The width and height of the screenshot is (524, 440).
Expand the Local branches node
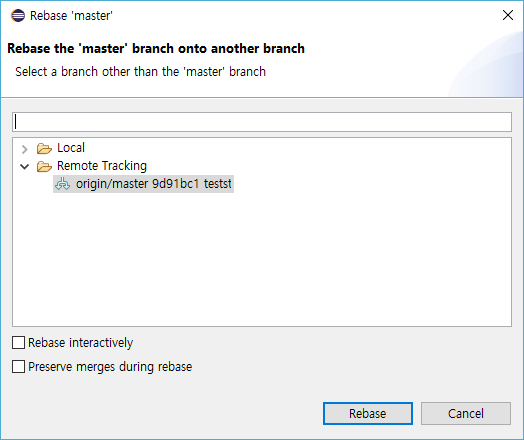pyautogui.click(x=24, y=149)
